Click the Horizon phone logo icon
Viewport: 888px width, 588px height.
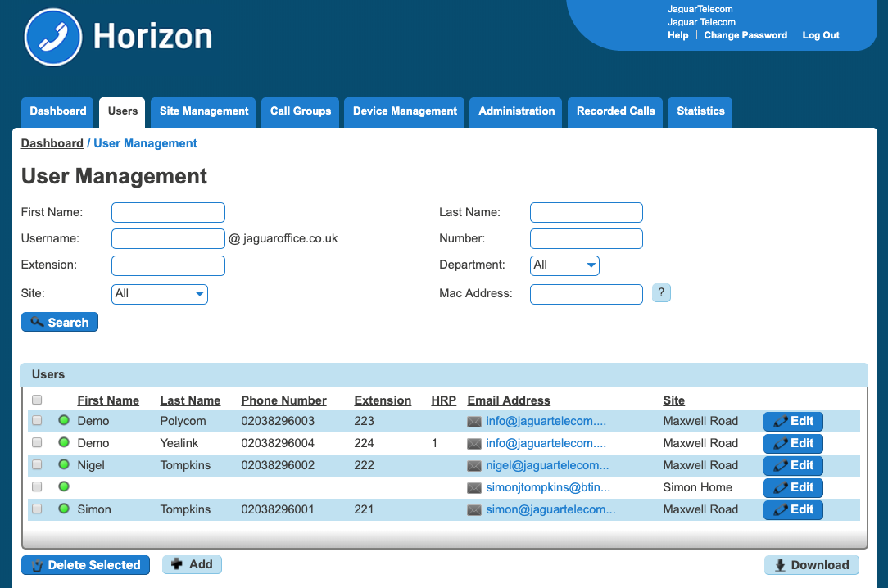coord(54,37)
